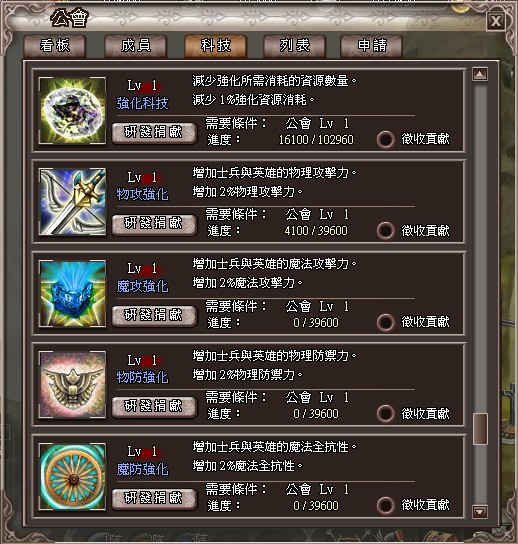518x544 pixels.
Task: Click the scrollbar up arrow
Action: coord(480,74)
